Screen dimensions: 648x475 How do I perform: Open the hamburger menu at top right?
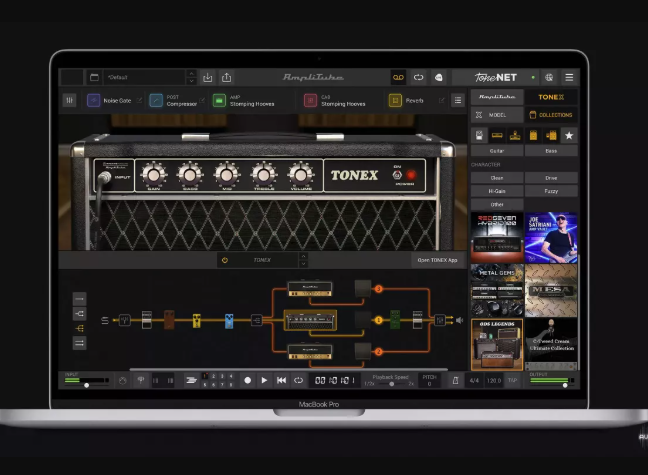[x=569, y=77]
